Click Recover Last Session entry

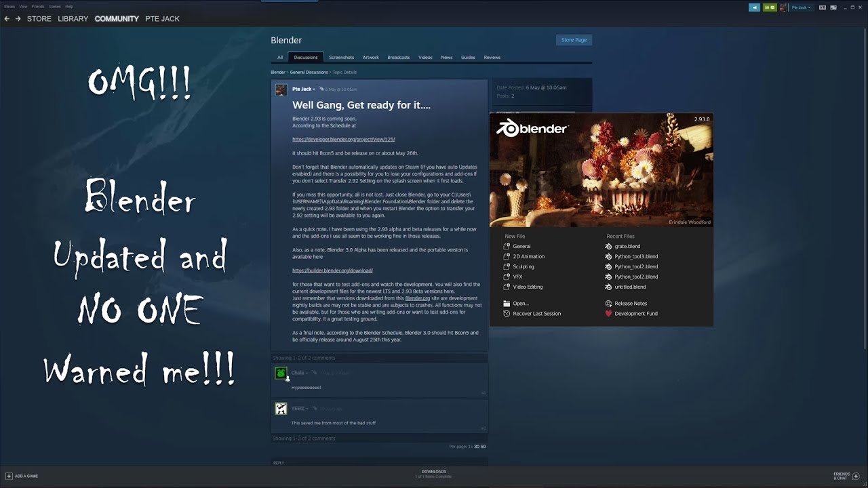point(532,314)
